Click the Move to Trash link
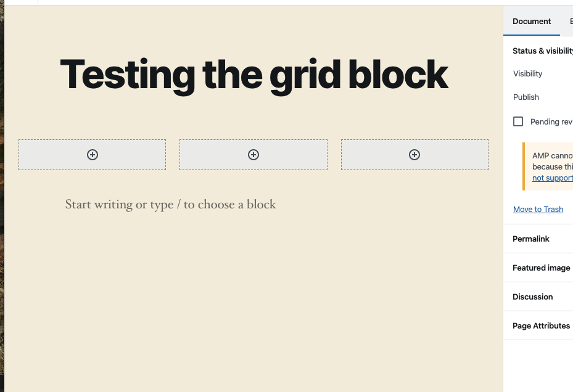 coord(538,209)
